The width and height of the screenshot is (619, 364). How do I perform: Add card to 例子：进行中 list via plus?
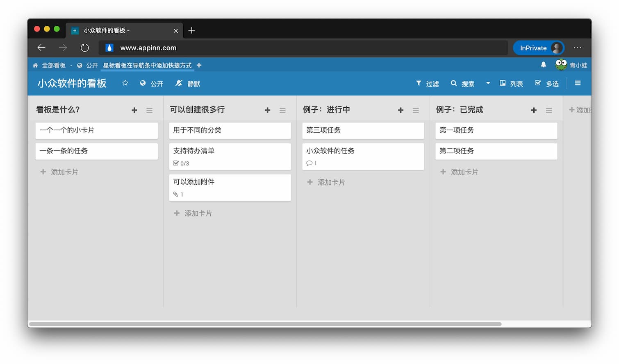click(x=401, y=110)
